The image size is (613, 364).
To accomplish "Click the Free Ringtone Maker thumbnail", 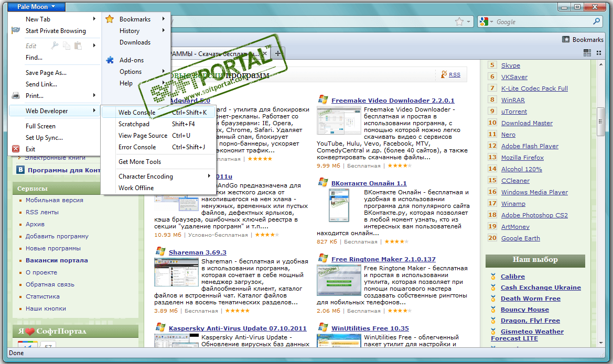I will [x=339, y=280].
